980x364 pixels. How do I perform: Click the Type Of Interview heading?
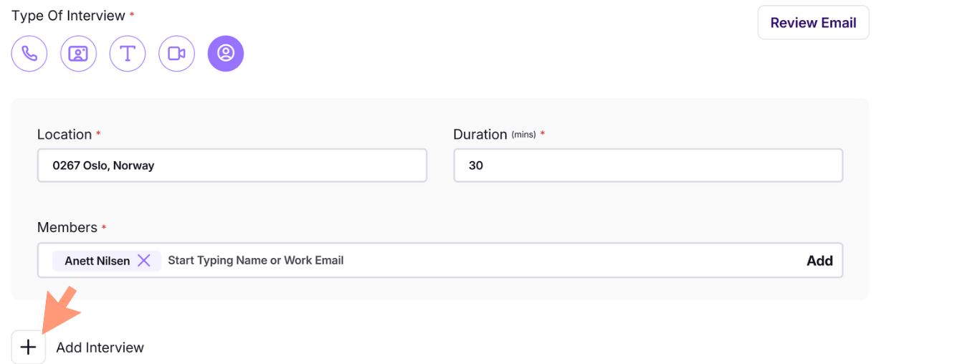(x=68, y=16)
